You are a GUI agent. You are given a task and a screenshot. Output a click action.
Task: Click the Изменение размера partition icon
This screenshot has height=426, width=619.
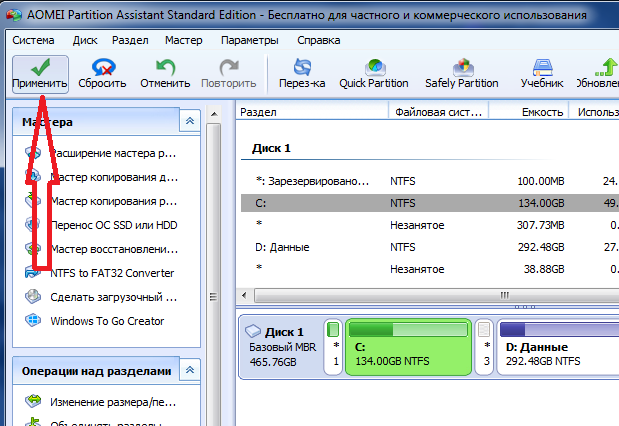[33, 401]
